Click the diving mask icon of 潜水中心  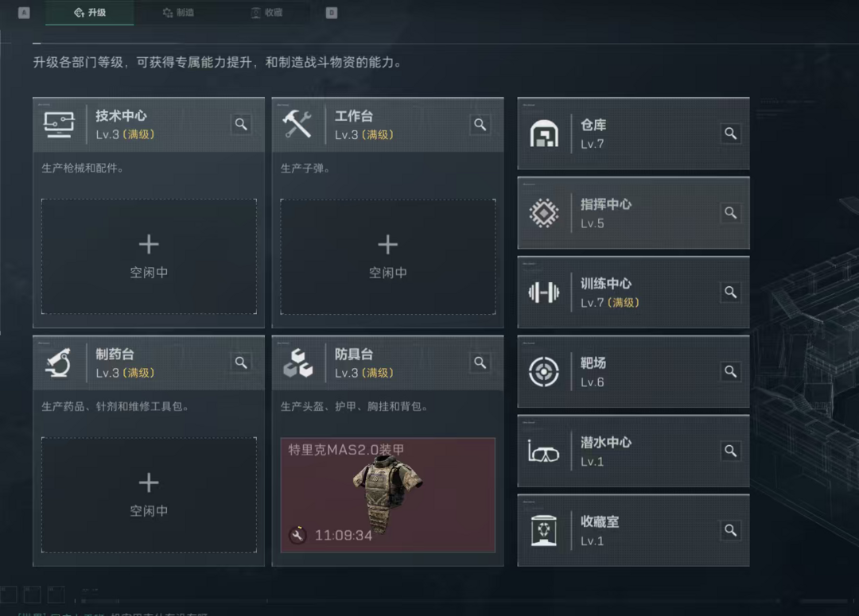pyautogui.click(x=543, y=451)
